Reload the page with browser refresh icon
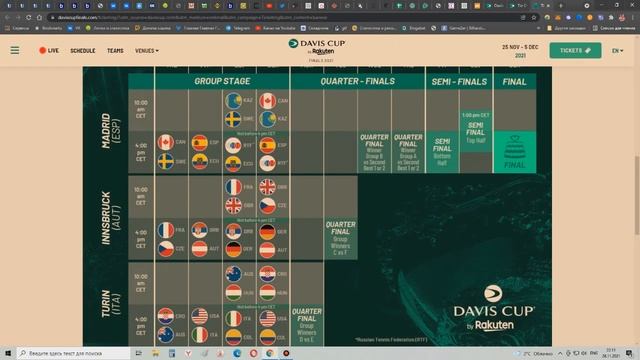640x360 pixels. click(28, 18)
